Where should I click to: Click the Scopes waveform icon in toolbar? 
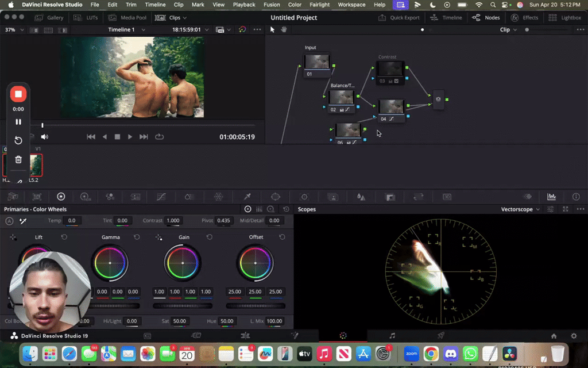click(x=551, y=197)
